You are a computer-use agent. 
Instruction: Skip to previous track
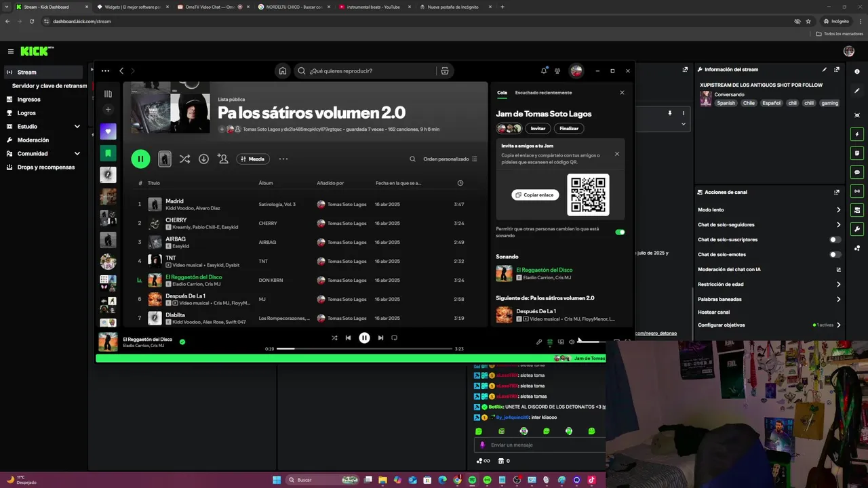point(348,338)
